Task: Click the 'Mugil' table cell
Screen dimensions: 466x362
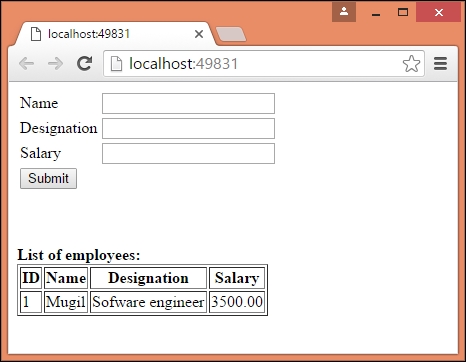Action: pyautogui.click(x=66, y=302)
